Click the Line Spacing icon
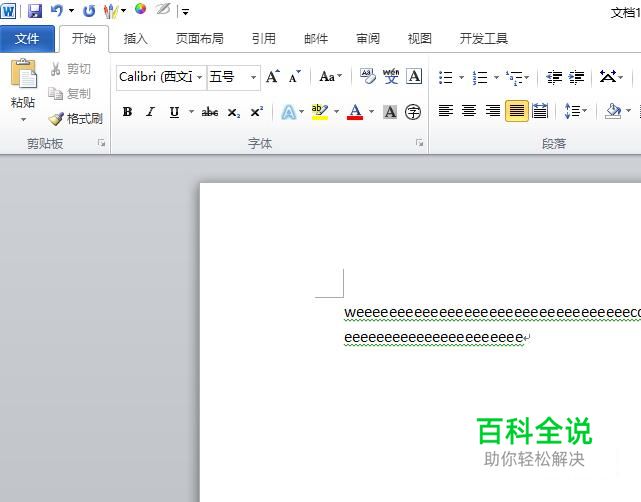The width and height of the screenshot is (641, 502). tap(572, 111)
